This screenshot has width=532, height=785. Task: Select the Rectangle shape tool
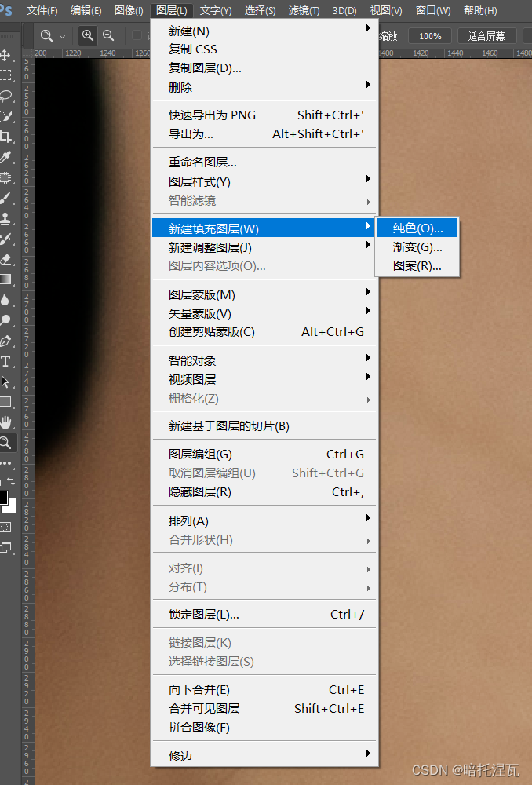5,402
